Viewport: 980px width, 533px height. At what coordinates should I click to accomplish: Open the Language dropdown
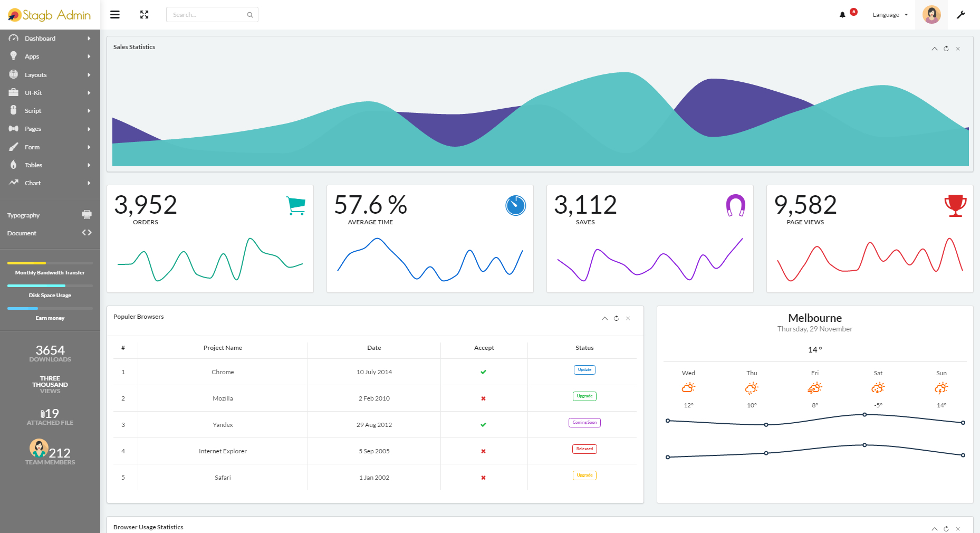pyautogui.click(x=890, y=14)
